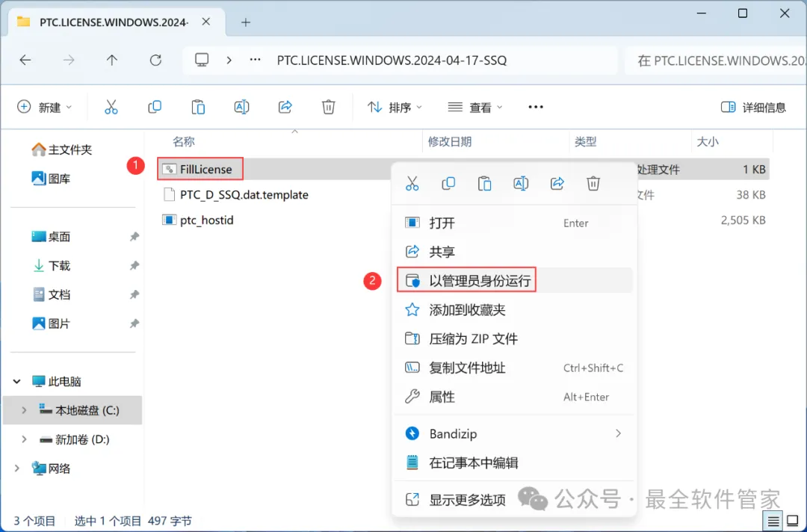This screenshot has height=532, width=807.
Task: Select 压缩为 ZIP 文件
Action: [x=514, y=338]
